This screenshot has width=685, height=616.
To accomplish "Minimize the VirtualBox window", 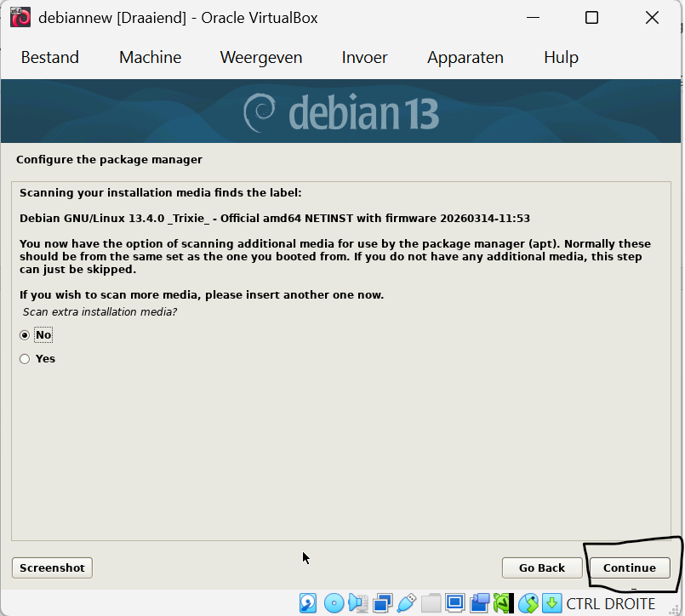I will (x=533, y=18).
